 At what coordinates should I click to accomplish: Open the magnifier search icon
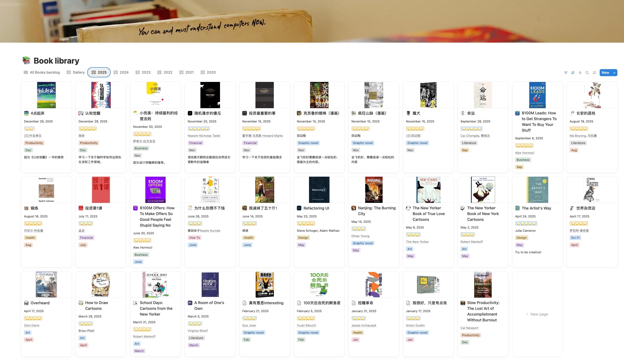[587, 73]
